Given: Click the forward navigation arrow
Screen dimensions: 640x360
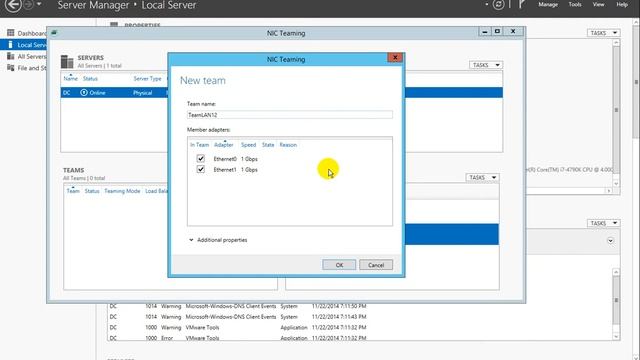Looking at the screenshot, I should (29, 5).
